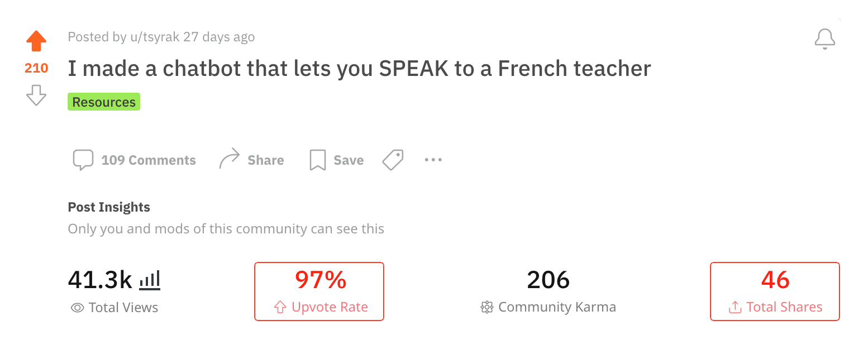Click the tag icon next to Save
Image resolution: width=868 pixels, height=354 pixels.
point(393,160)
